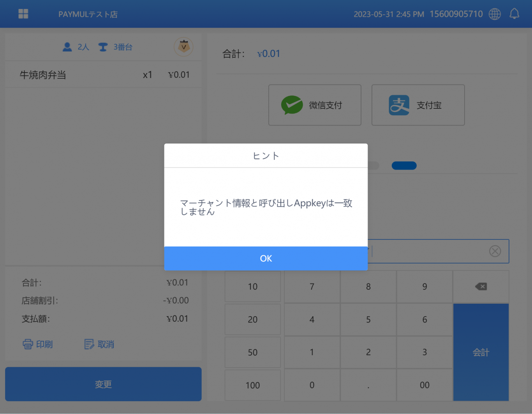The height and width of the screenshot is (414, 532).
Task: Click the 2023-05-31 2:45 PM timestamp
Action: [x=389, y=14]
